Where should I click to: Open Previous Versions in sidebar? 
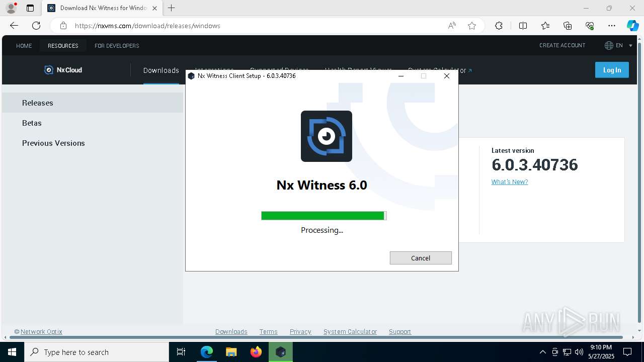coord(93,143)
